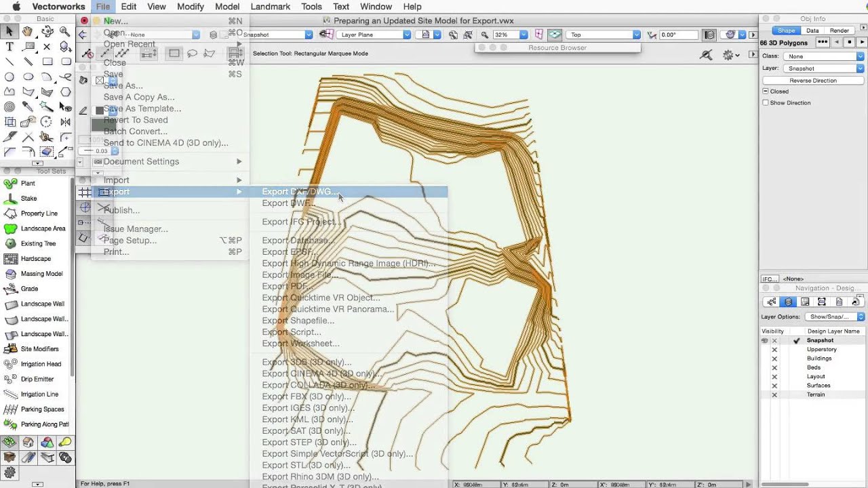868x488 pixels.
Task: Open the Layer Options Show/Snap dropdown
Action: [834, 317]
